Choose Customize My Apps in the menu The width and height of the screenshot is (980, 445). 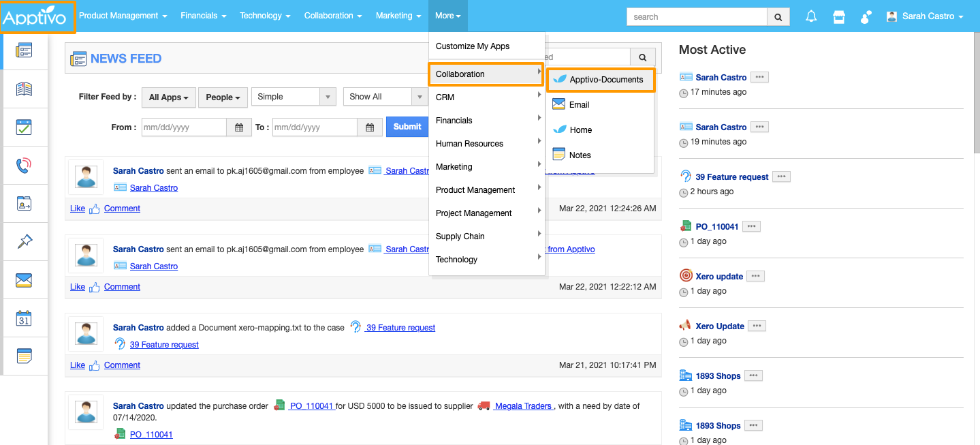473,46
